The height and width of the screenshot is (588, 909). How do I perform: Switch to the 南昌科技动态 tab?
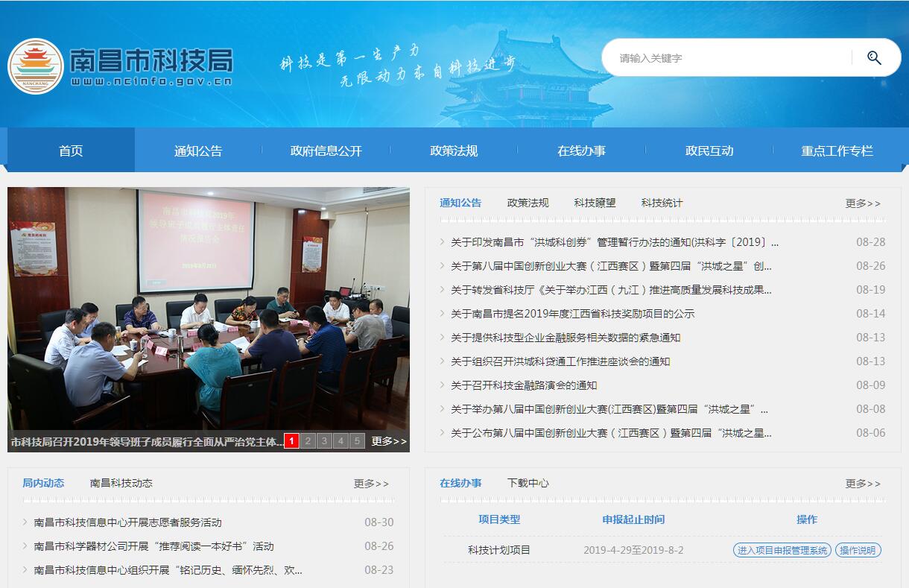[121, 483]
